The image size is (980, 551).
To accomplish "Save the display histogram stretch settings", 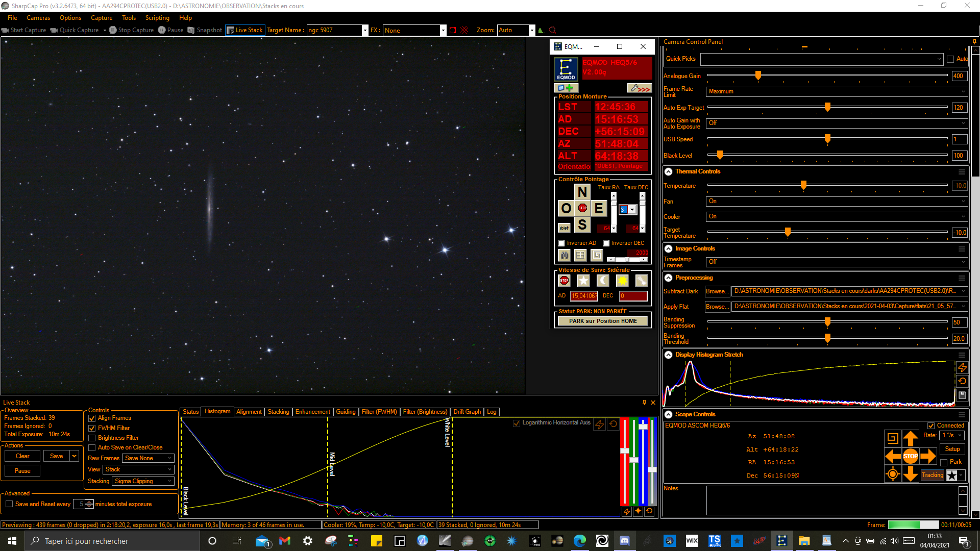I will (x=962, y=395).
